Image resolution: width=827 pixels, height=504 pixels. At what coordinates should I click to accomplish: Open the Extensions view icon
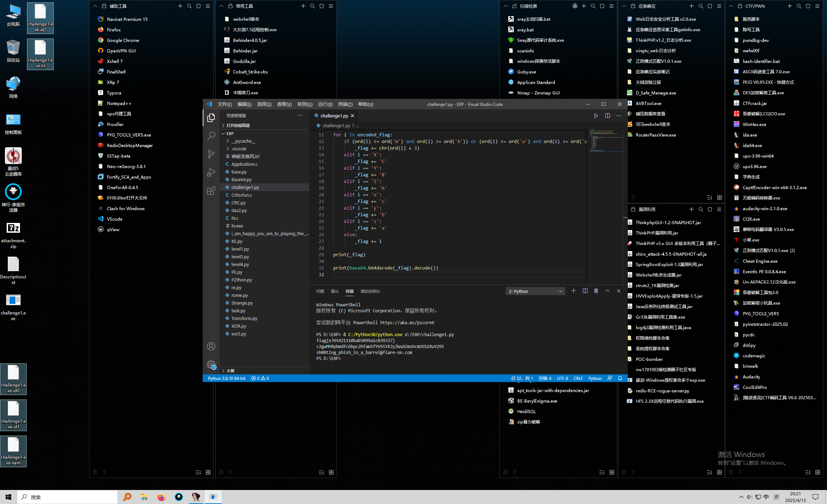[x=211, y=191]
